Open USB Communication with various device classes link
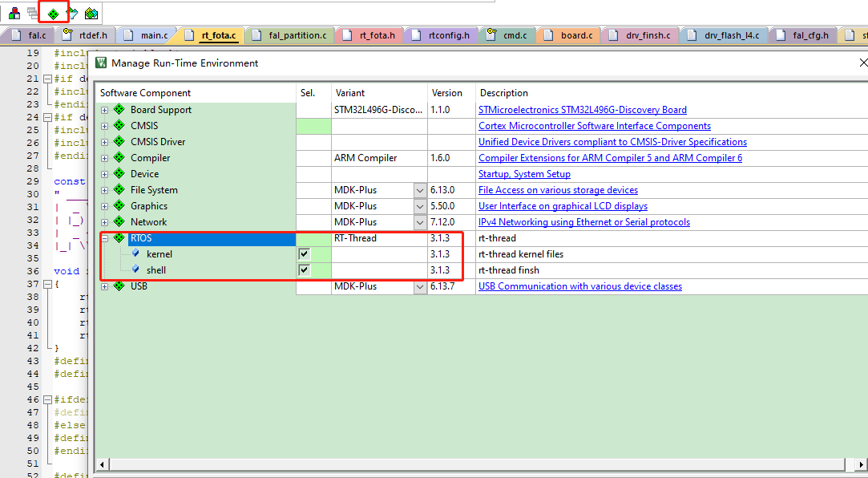This screenshot has height=478, width=868. [x=580, y=286]
